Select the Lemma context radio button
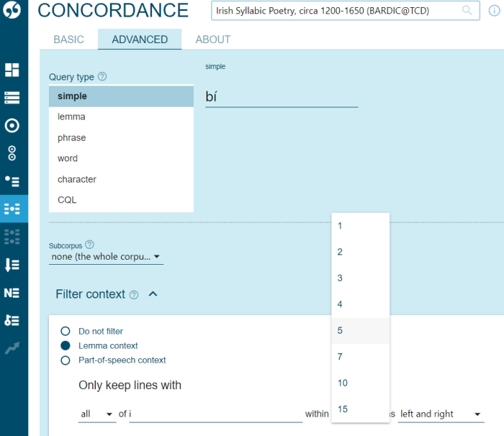The image size is (504, 436). pyautogui.click(x=66, y=345)
